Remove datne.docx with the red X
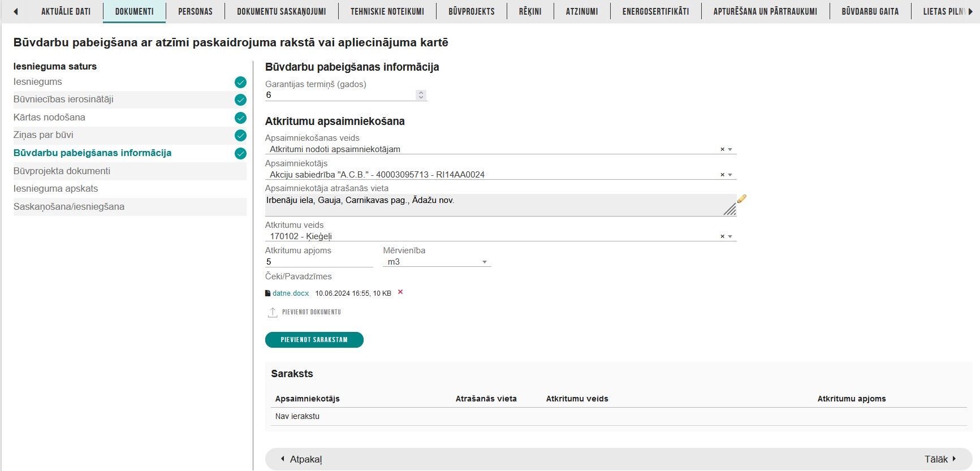 pyautogui.click(x=400, y=292)
